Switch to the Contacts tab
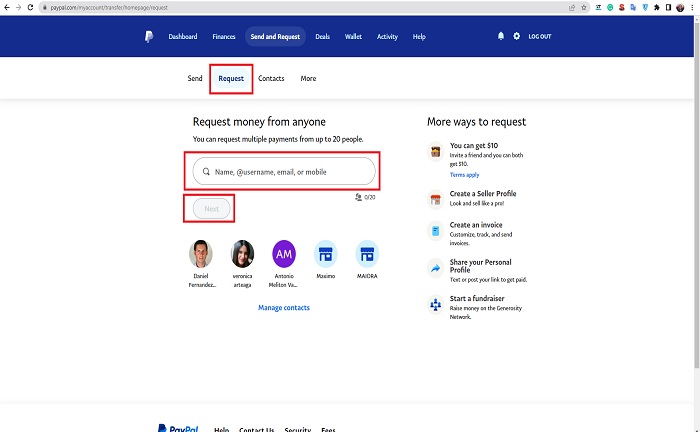This screenshot has height=432, width=700. pos(271,78)
